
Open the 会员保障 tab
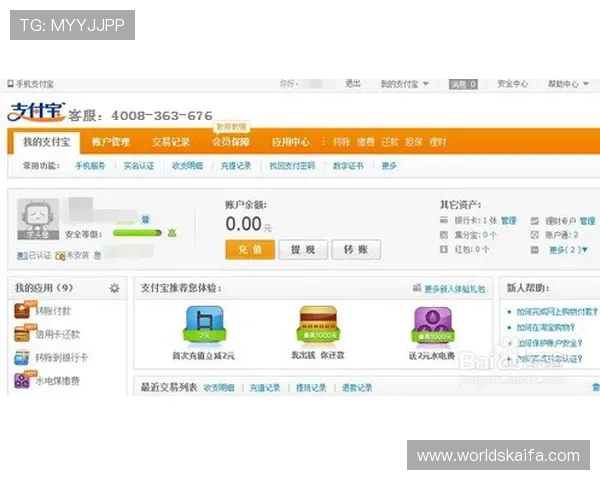tap(231, 142)
